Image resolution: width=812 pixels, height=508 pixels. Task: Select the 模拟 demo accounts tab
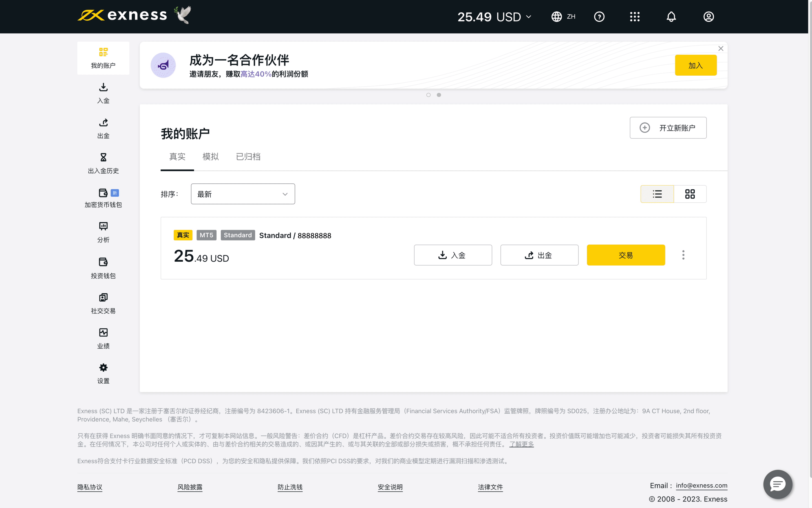[210, 157]
